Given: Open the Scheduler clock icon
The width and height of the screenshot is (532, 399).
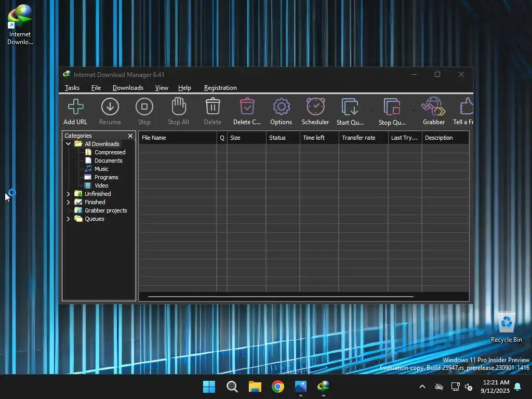Looking at the screenshot, I should (x=315, y=107).
